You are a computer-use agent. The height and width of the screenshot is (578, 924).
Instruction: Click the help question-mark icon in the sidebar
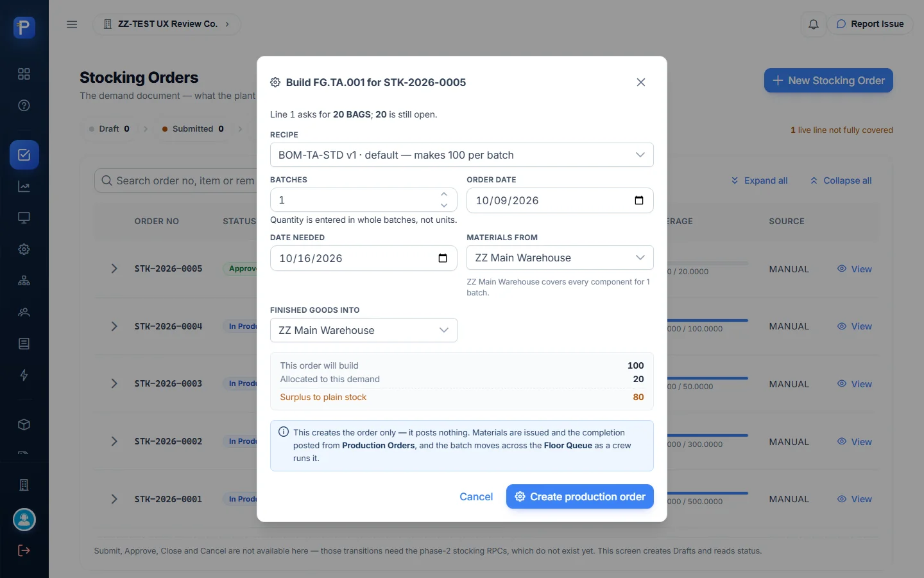point(24,105)
